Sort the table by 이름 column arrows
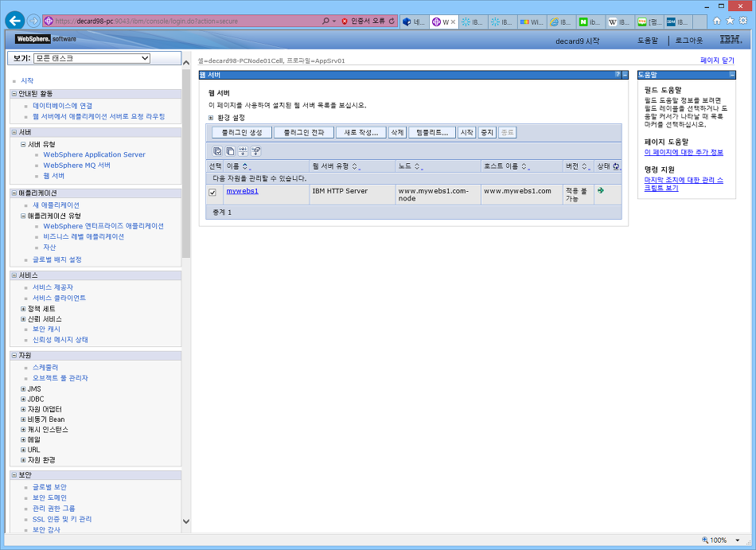This screenshot has width=756, height=550. click(245, 166)
